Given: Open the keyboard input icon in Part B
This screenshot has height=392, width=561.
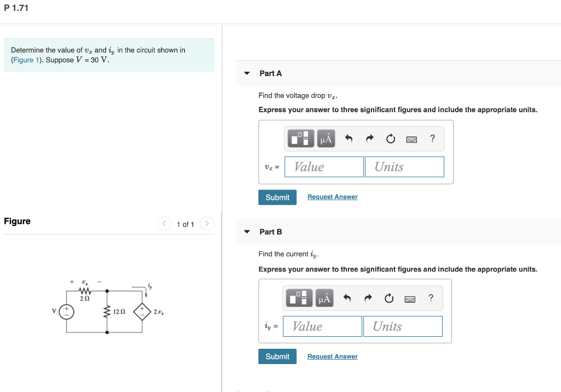Looking at the screenshot, I should point(409,298).
